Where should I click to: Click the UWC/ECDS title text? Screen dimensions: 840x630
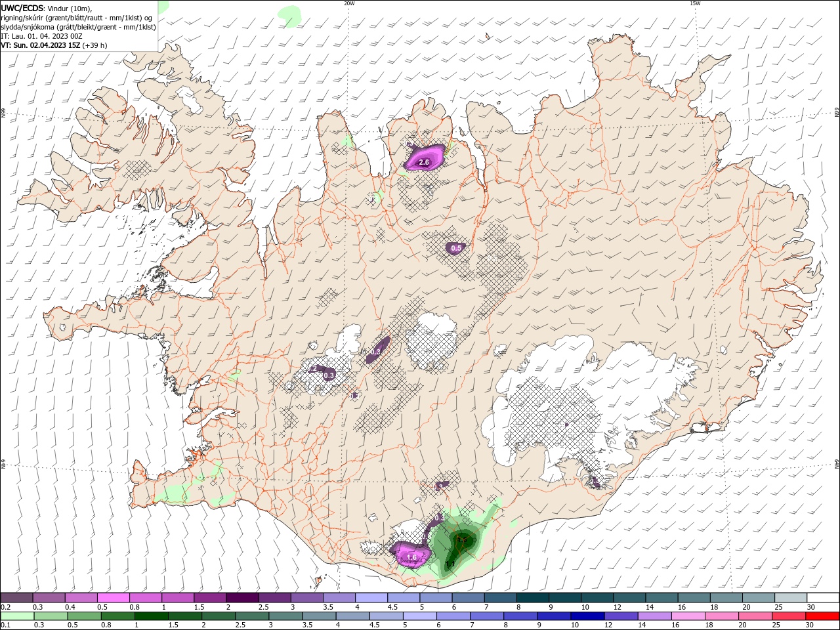23,9
